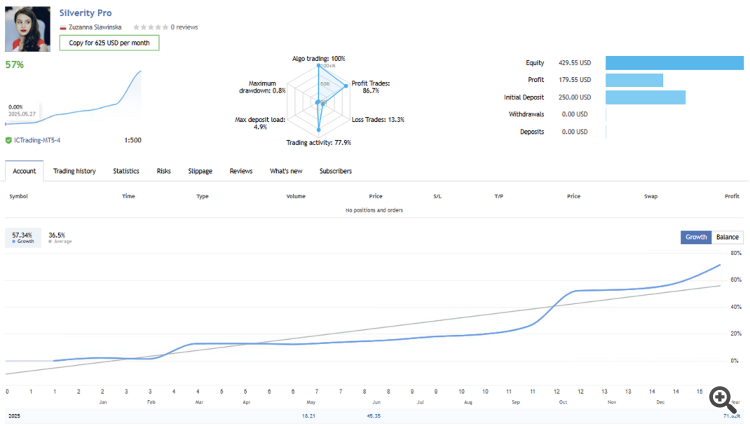750x426 pixels.
Task: Click the Silverity Pro signal title
Action: [86, 12]
